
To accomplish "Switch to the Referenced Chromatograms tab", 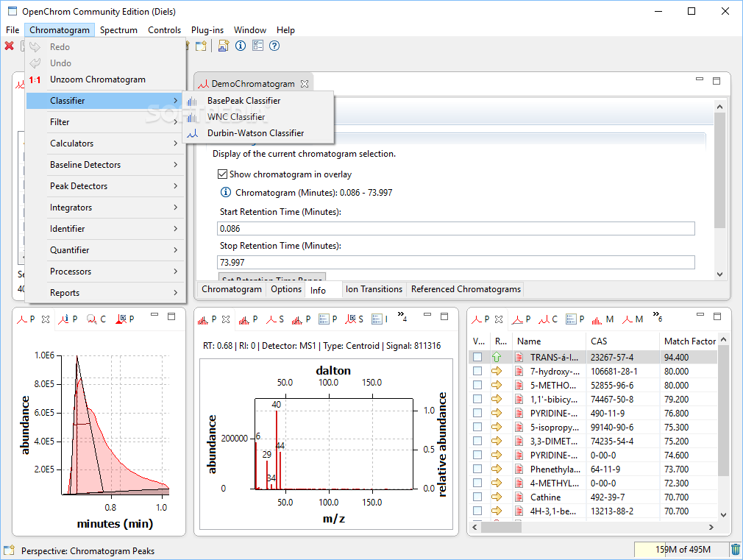I will (x=466, y=289).
